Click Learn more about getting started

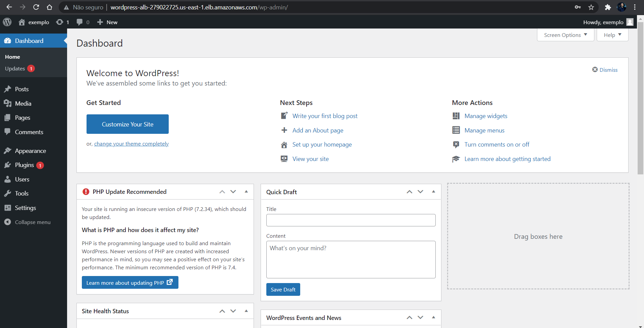(507, 159)
